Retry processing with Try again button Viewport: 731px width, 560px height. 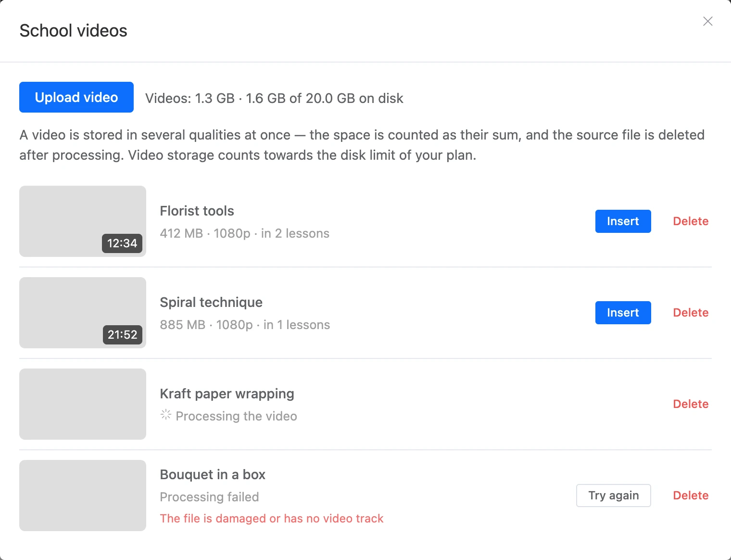[614, 496]
